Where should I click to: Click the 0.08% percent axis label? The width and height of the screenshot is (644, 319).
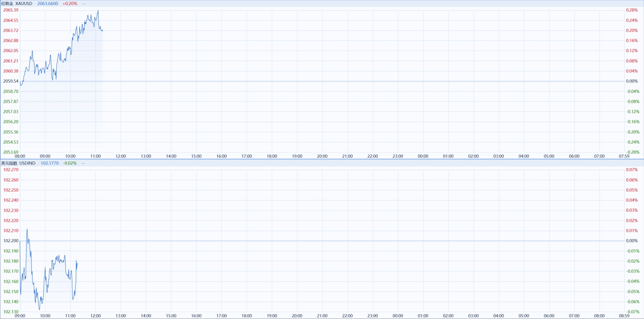click(632, 61)
